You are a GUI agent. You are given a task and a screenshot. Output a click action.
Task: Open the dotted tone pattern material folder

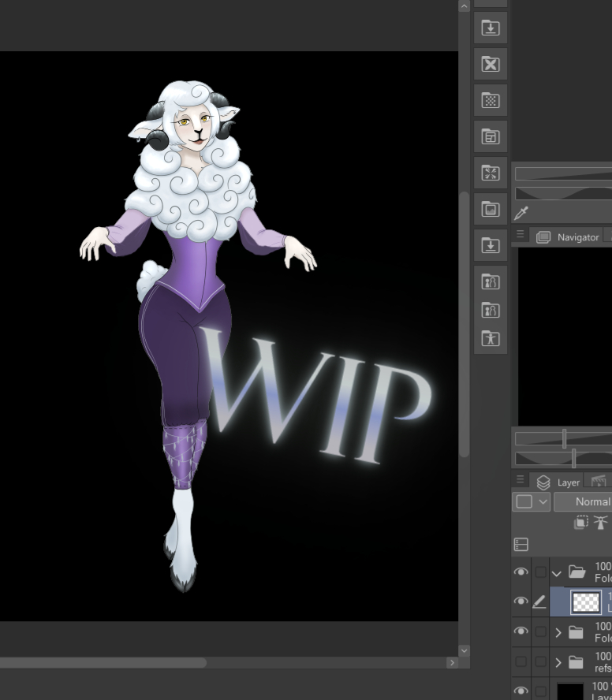pos(491,100)
